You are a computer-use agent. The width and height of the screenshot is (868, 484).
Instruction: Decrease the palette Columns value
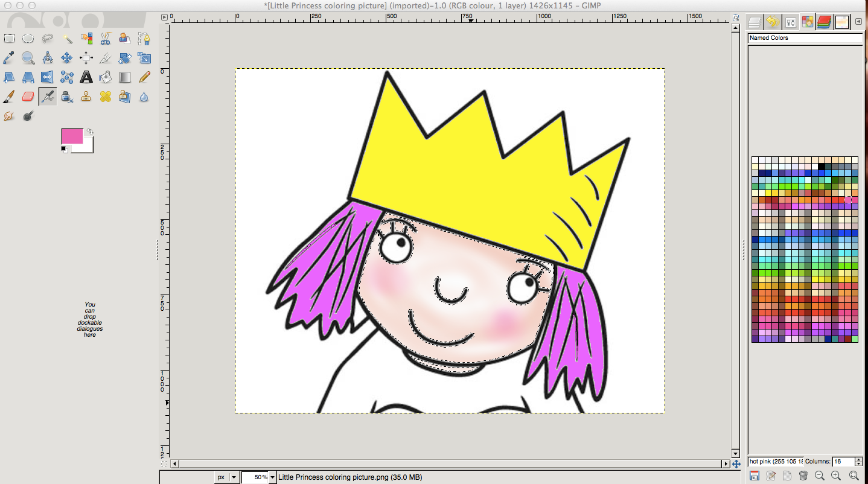pos(859,464)
